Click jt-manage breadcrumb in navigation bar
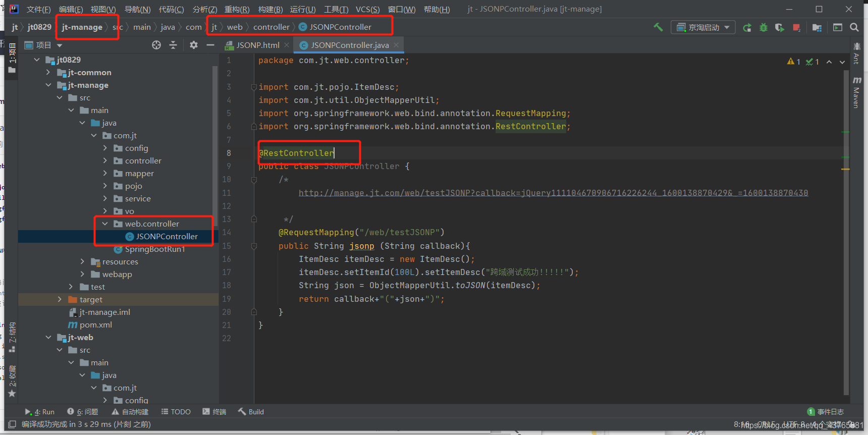 point(82,27)
